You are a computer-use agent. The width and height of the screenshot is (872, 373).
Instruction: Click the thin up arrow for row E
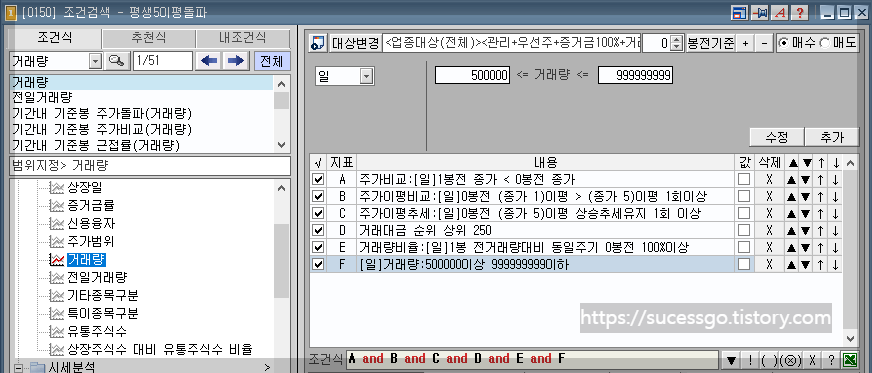[821, 248]
